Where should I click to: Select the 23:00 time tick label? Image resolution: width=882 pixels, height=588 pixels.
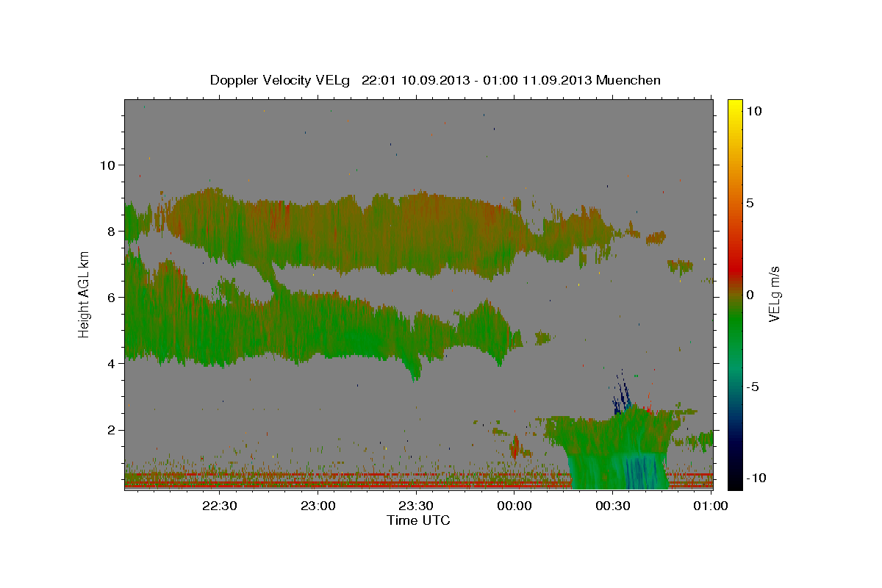pyautogui.click(x=318, y=506)
